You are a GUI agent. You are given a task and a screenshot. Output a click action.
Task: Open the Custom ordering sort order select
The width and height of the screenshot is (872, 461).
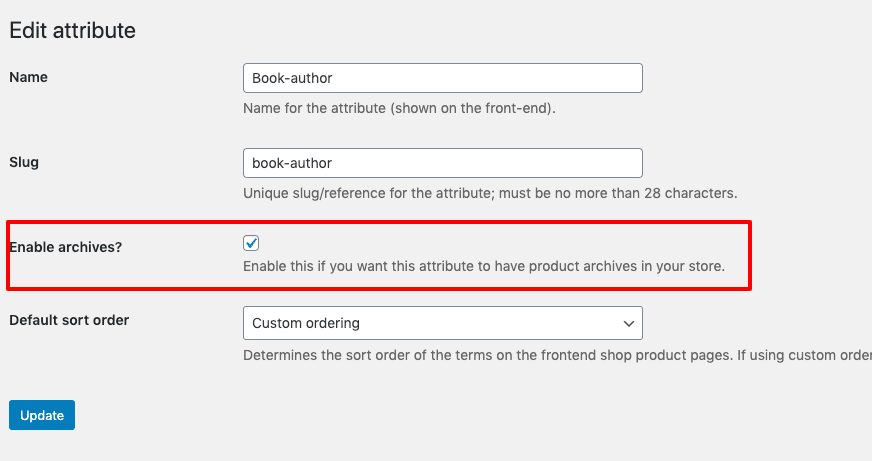point(443,323)
